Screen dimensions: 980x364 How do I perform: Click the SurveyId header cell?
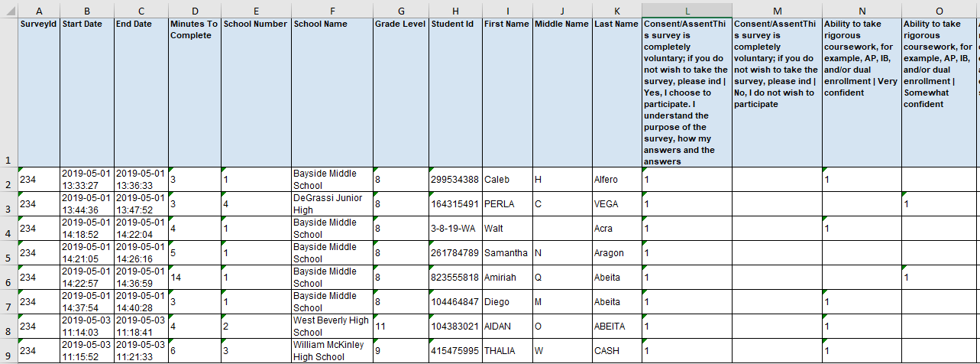click(39, 92)
